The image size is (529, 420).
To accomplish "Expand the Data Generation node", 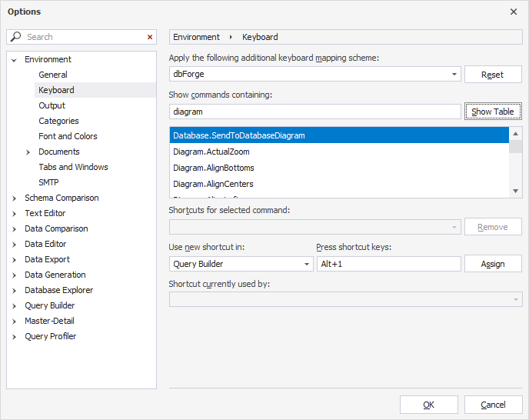I will 14,275.
